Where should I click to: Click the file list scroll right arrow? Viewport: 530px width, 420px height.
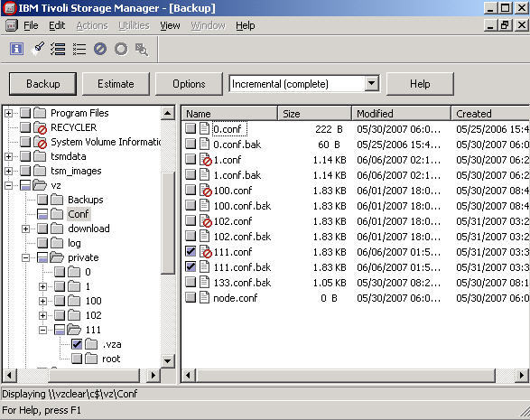(522, 376)
